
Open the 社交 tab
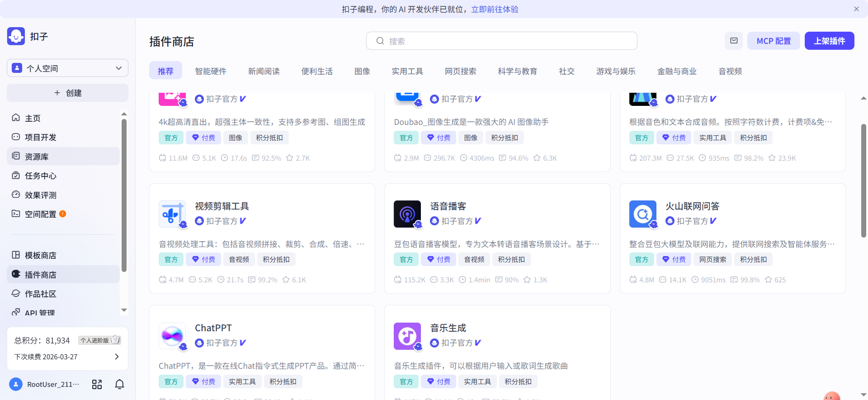pos(566,71)
